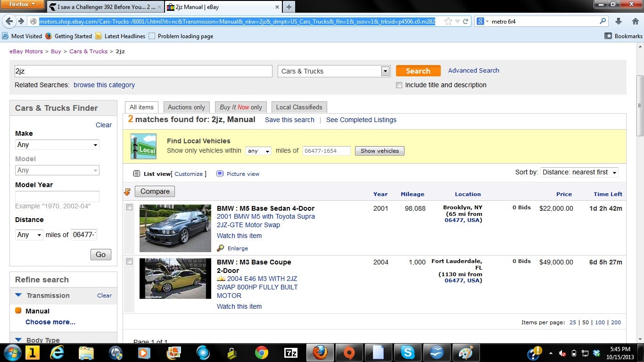Open Google search engine selector icon
644x362 pixels.
[x=481, y=21]
